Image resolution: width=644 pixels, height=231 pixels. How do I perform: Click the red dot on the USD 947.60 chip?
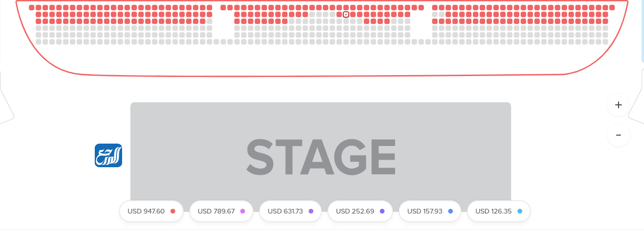click(x=173, y=211)
